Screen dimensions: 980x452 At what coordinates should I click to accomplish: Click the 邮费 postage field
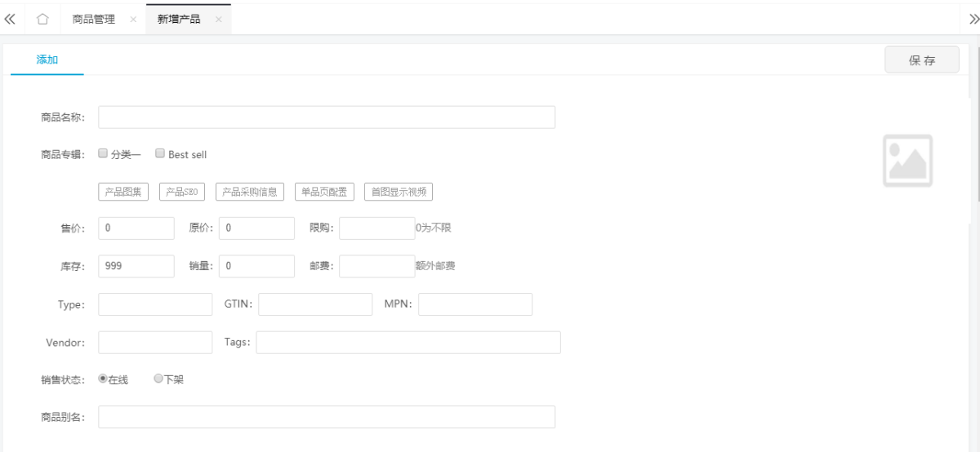coord(377,266)
